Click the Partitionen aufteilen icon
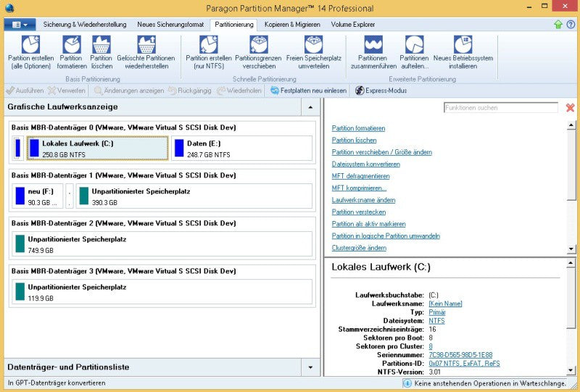Viewport: 580px width, 392px height. tap(414, 45)
